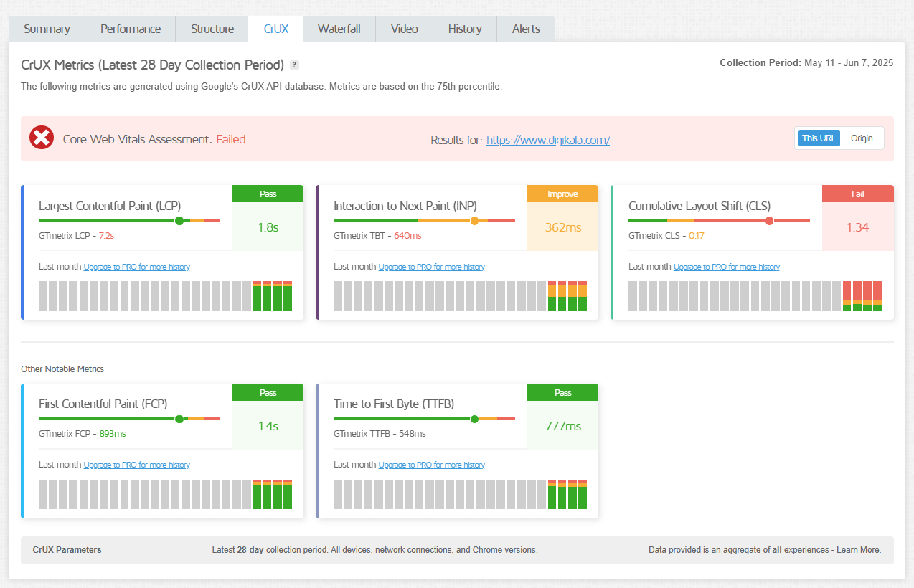
Task: Select the CrUX tab
Action: (x=275, y=29)
